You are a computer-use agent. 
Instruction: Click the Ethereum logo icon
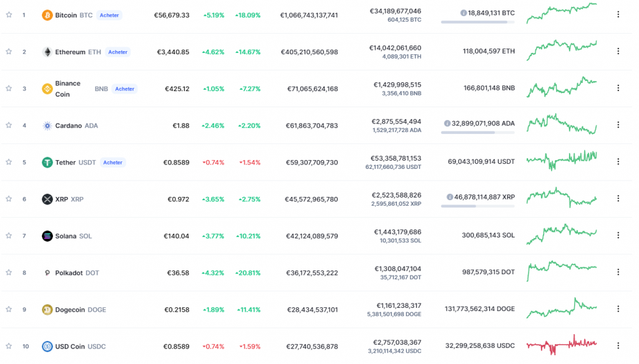tap(47, 52)
